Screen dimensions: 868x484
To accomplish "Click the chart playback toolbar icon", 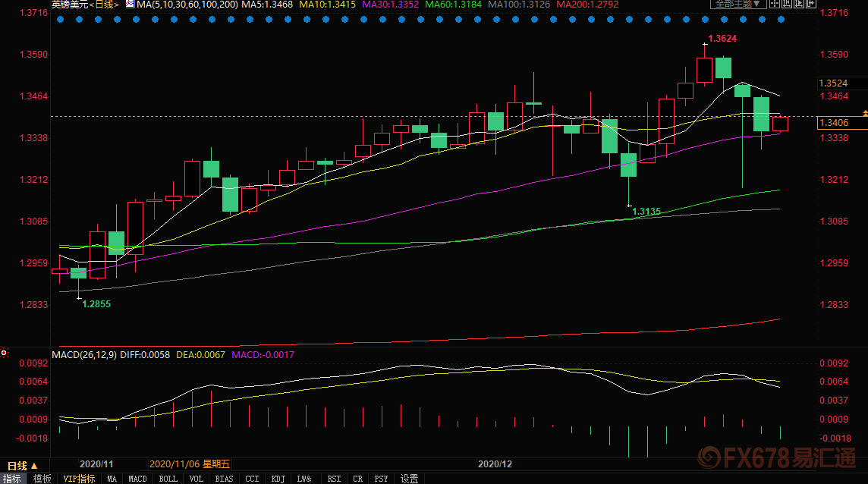I will [799, 4].
